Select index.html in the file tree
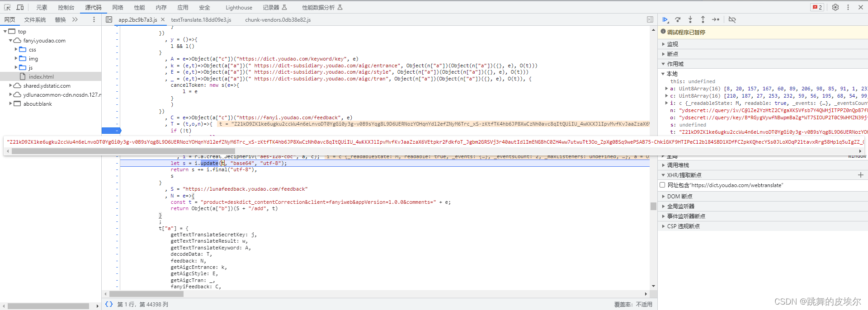The height and width of the screenshot is (310, 868). point(41,76)
